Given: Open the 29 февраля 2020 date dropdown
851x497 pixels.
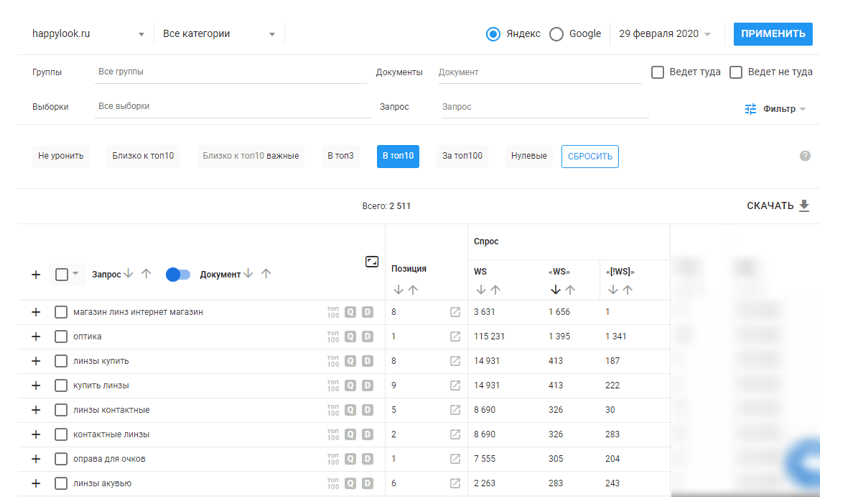Looking at the screenshot, I should [664, 34].
